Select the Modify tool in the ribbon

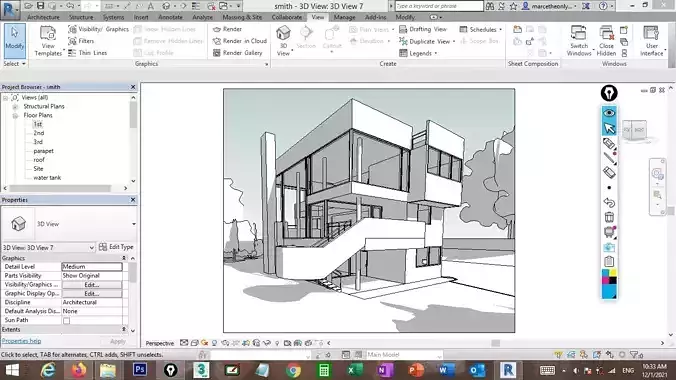coord(15,41)
